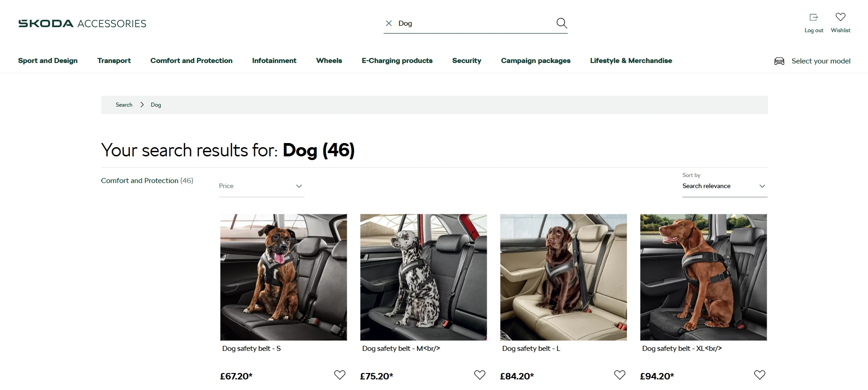The image size is (868, 390).
Task: Filter by Comfort and Protection (46) category
Action: [147, 181]
